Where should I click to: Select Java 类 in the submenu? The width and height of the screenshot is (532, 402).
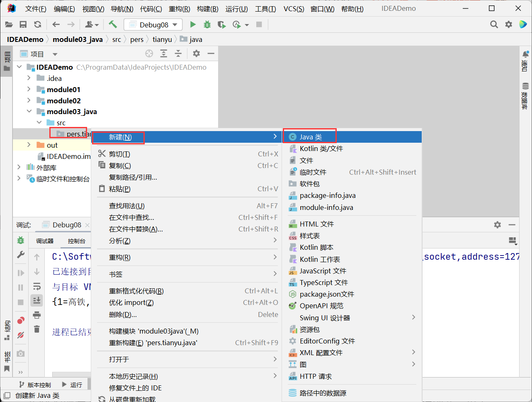coord(352,137)
